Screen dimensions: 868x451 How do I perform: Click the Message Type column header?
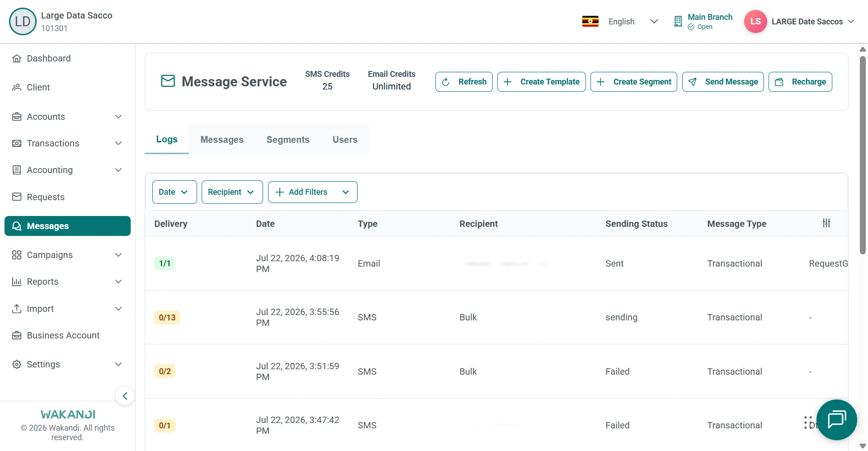737,224
